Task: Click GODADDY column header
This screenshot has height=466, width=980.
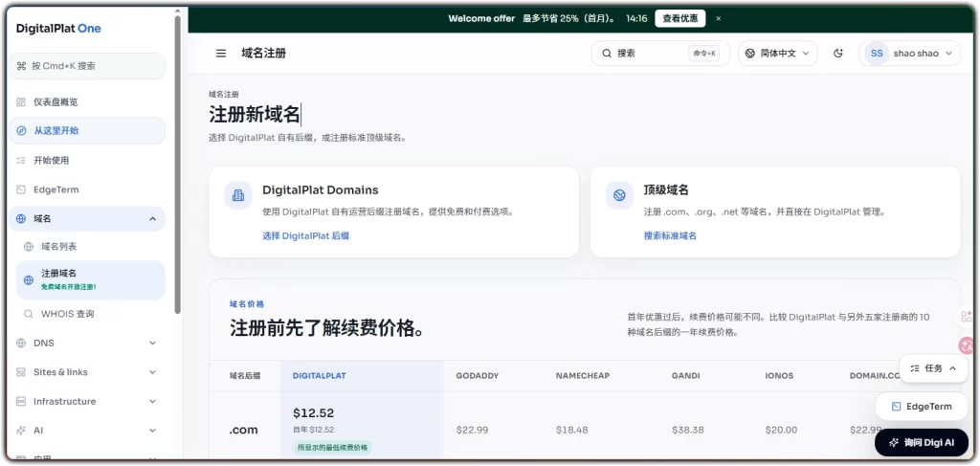Action: click(x=478, y=376)
